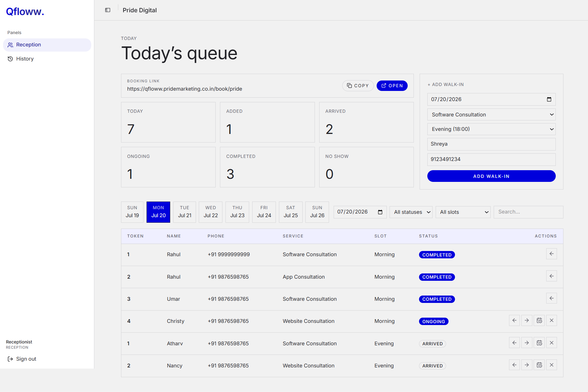
Task: Click the Pride Digital header title
Action: (139, 10)
